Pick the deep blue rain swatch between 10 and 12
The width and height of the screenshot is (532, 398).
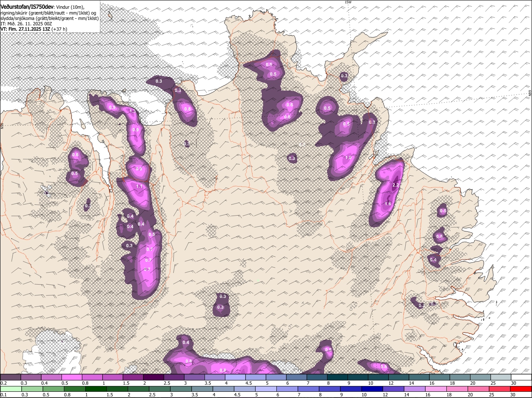click(372, 389)
